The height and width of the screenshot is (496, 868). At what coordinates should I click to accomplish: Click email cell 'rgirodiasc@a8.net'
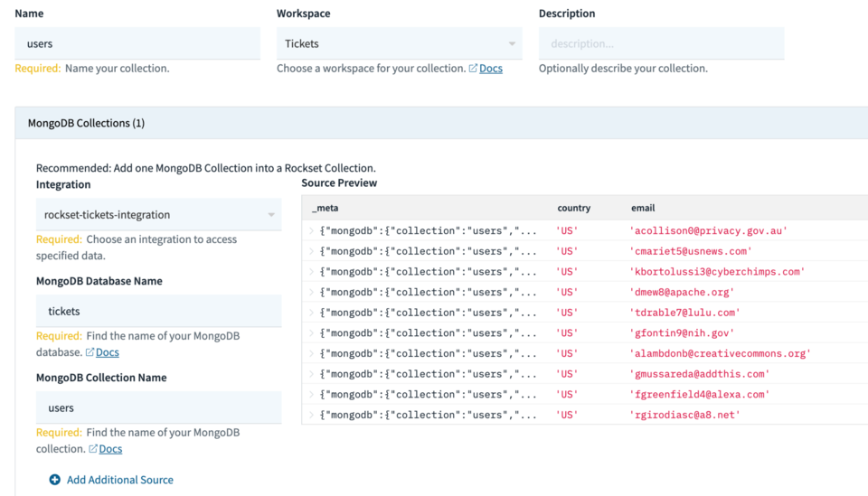pos(684,415)
